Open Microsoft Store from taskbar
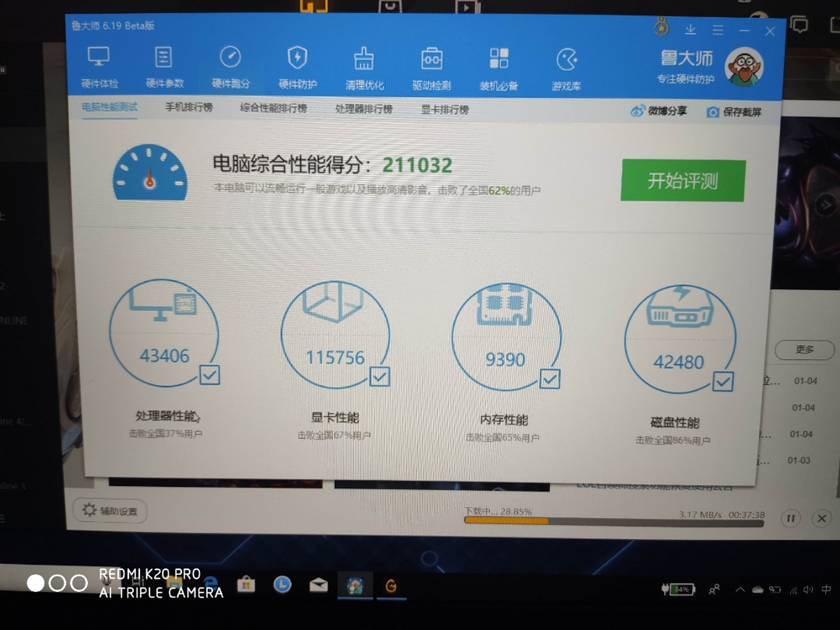The height and width of the screenshot is (630, 840). (246, 585)
